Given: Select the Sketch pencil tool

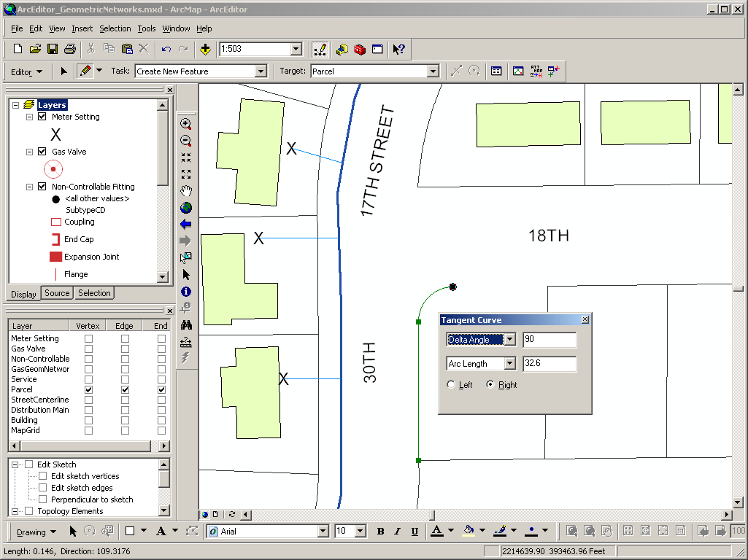Looking at the screenshot, I should (x=85, y=71).
